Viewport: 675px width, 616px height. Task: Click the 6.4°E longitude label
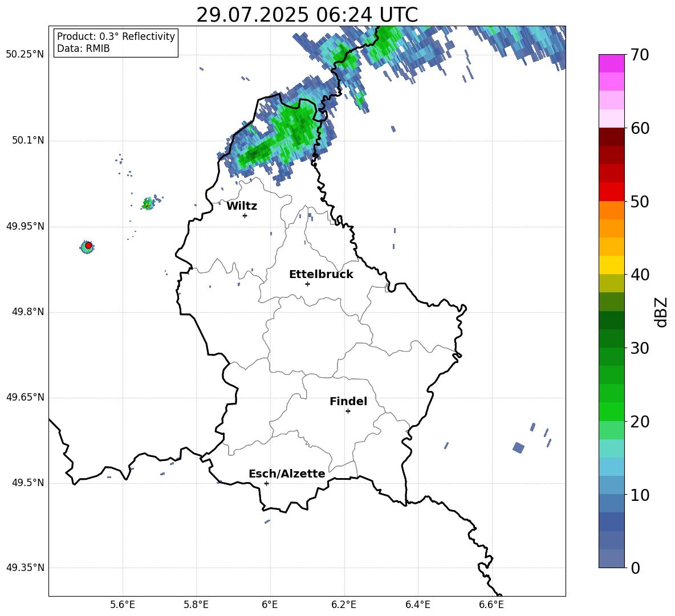click(418, 605)
